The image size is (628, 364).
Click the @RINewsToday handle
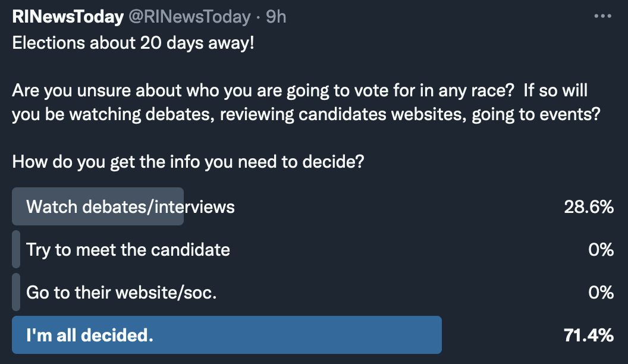click(190, 17)
